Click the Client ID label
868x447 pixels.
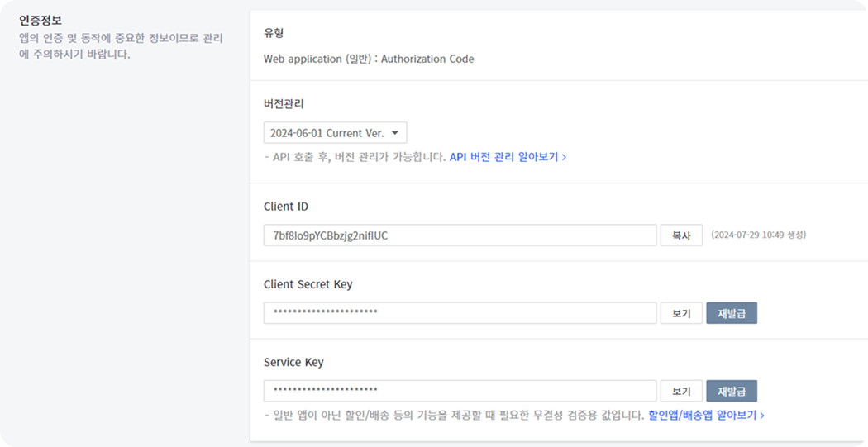[x=286, y=207]
